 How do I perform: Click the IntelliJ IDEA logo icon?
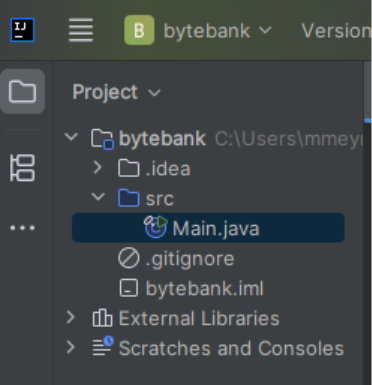[22, 30]
